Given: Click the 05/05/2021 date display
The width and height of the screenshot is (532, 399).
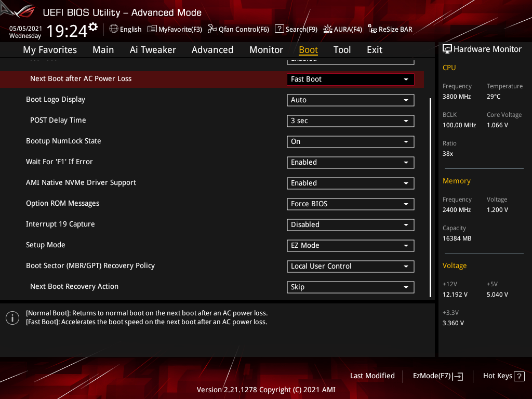Looking at the screenshot, I should pos(25,28).
